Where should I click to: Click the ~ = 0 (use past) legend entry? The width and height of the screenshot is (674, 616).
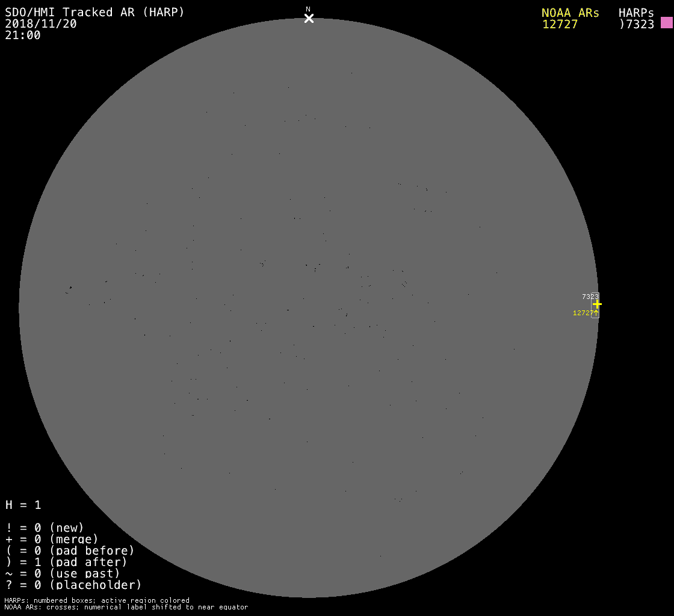(x=63, y=573)
